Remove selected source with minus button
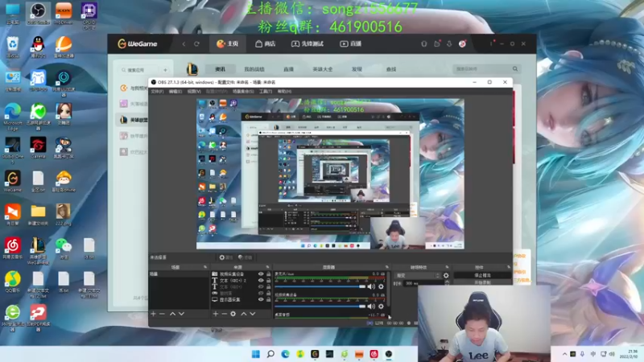 click(225, 314)
